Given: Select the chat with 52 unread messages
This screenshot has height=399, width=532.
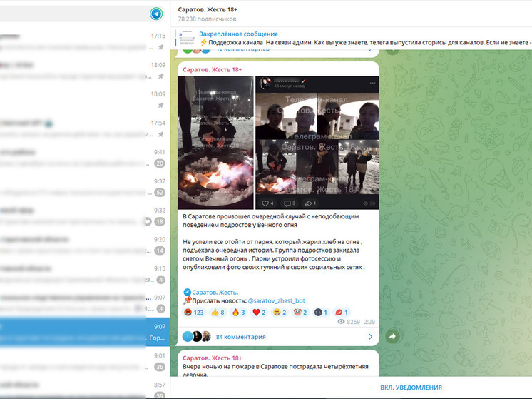Looking at the screenshot, I should point(160,192).
